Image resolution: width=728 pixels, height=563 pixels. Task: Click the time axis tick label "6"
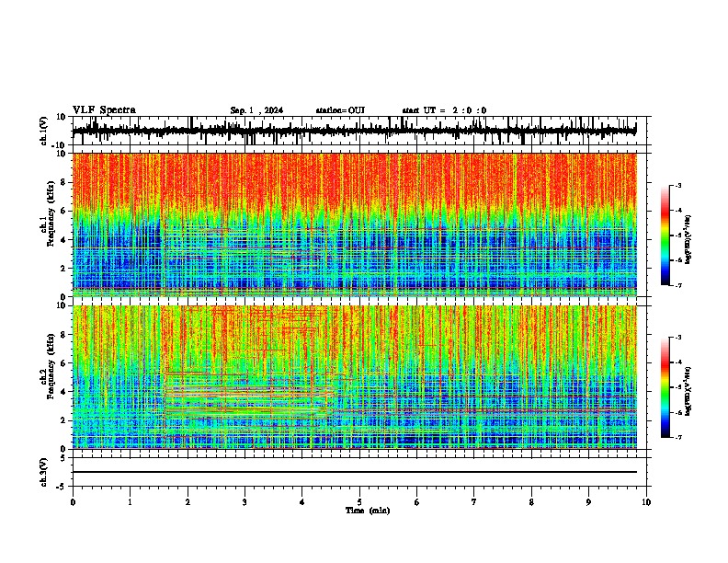pos(417,502)
